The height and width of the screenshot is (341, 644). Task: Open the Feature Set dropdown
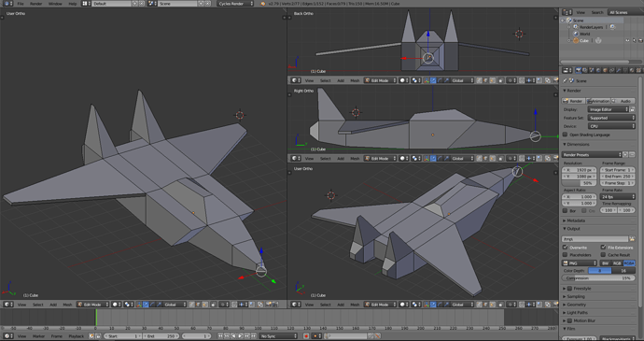[x=611, y=118]
